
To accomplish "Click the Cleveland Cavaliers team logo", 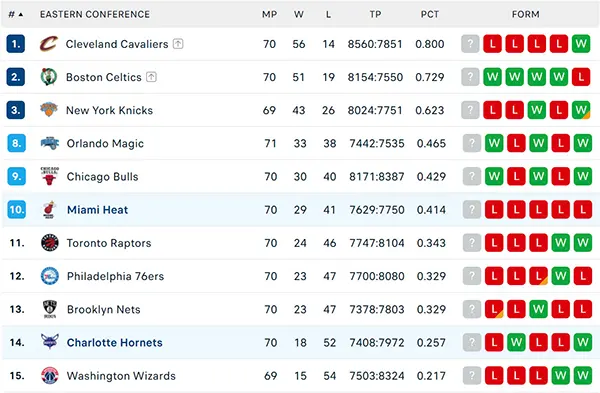I will 49,44.
